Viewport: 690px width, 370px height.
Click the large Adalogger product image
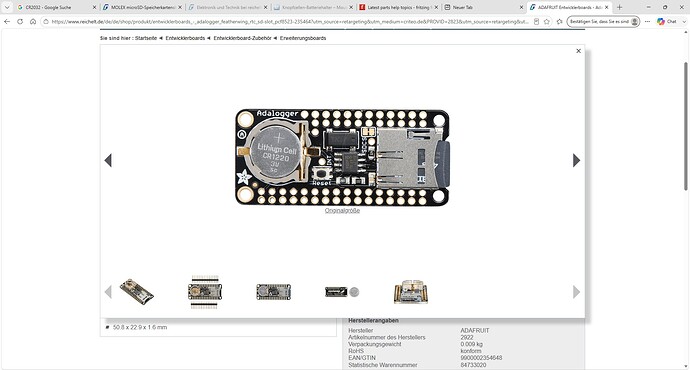[342, 157]
